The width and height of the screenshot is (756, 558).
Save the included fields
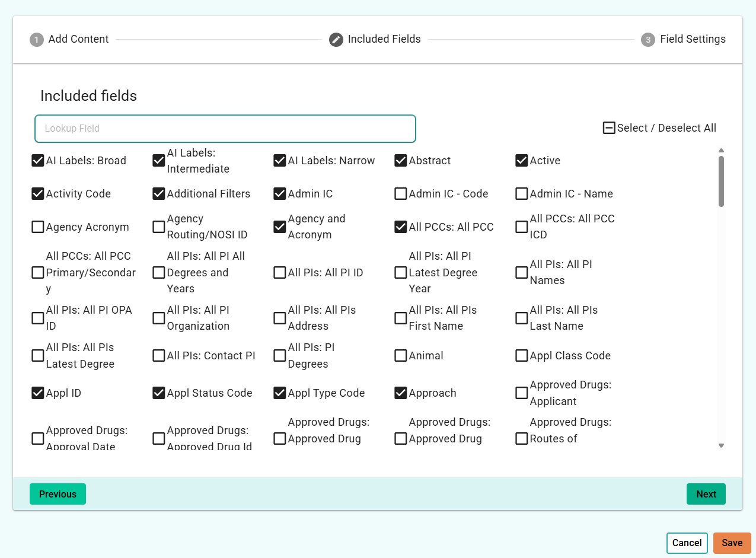pos(732,543)
